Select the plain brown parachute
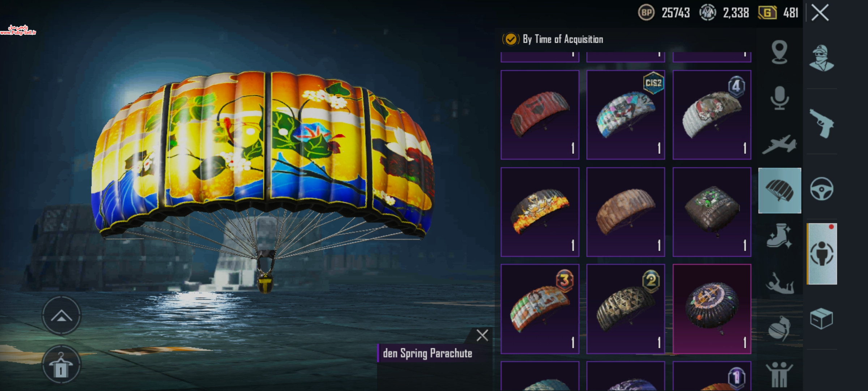Image resolution: width=868 pixels, height=391 pixels. [x=626, y=212]
